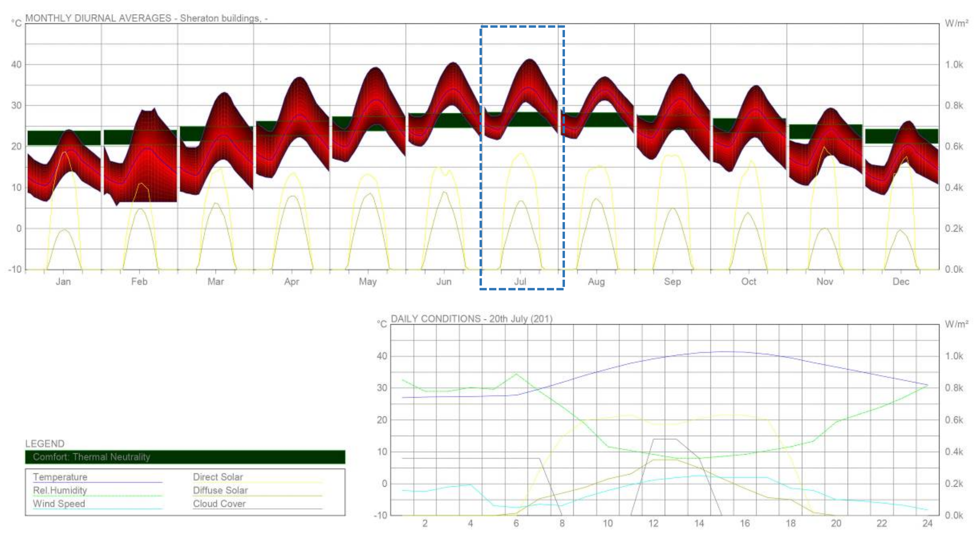Select the Direct Solar legend entry
This screenshot has height=537, width=980.
[x=218, y=477]
